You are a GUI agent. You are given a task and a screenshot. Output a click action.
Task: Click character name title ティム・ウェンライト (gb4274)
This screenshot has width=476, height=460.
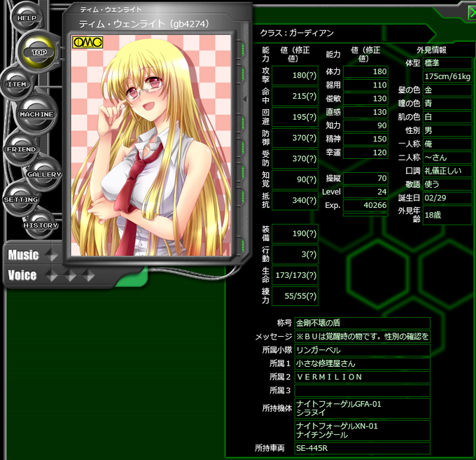pos(144,24)
